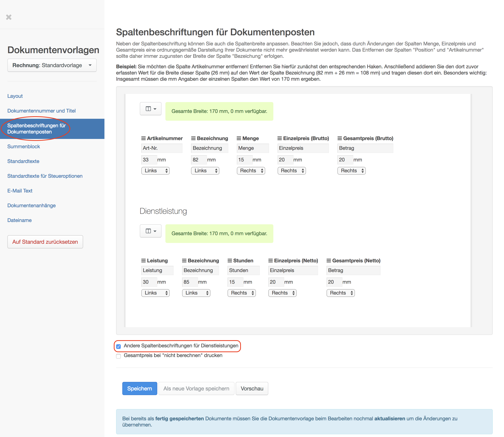Change the Artikelnummer alignment dropdown set to Links
This screenshot has height=437, width=504.
click(x=155, y=171)
